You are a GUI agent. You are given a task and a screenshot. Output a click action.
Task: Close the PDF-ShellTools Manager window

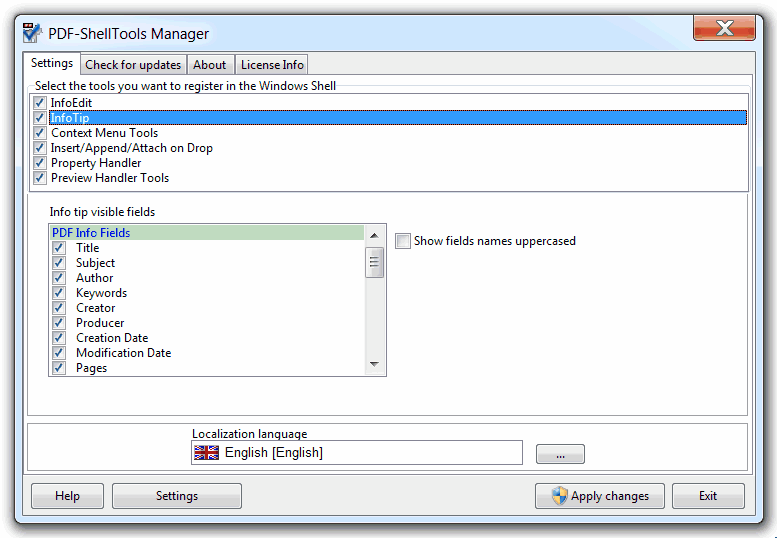pos(727,29)
